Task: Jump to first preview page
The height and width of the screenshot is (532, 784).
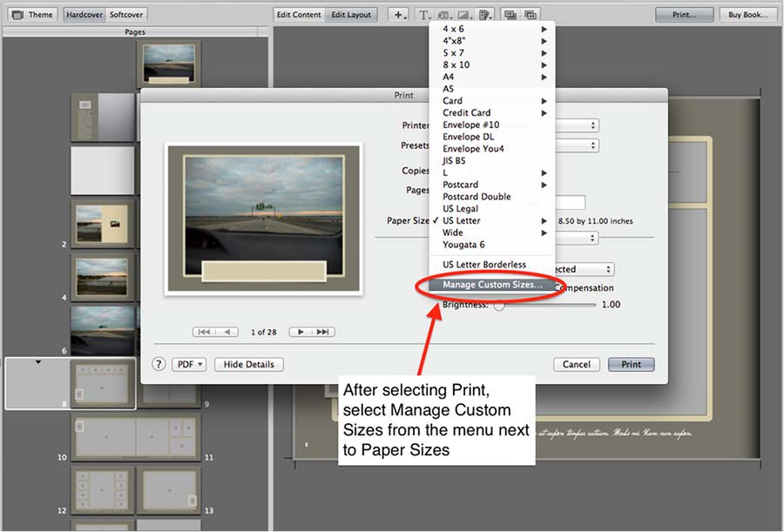Action: 204,332
